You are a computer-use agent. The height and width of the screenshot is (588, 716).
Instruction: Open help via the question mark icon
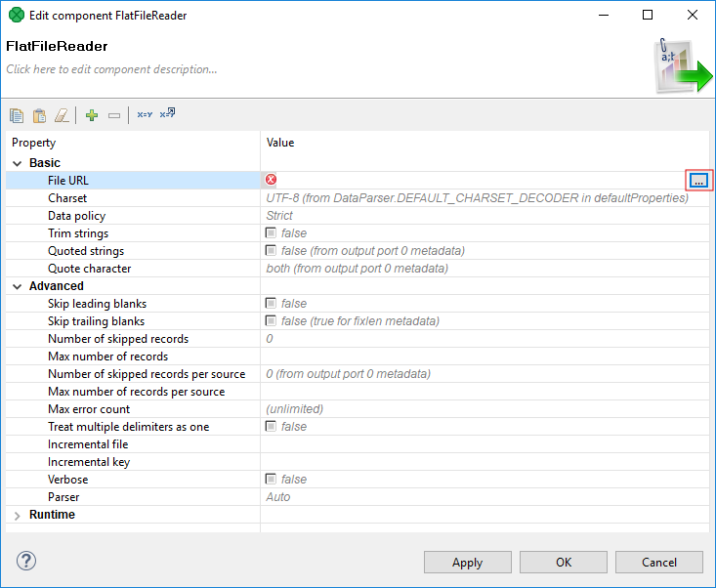pos(26,561)
